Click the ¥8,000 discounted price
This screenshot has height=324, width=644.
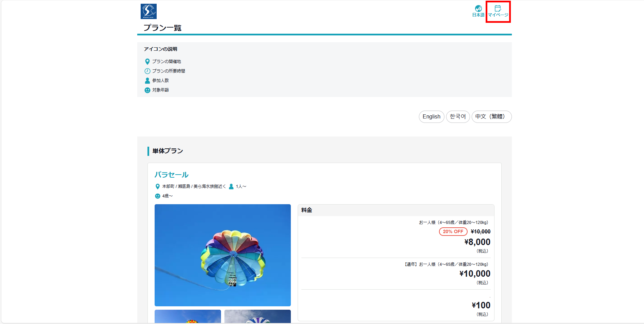477,242
